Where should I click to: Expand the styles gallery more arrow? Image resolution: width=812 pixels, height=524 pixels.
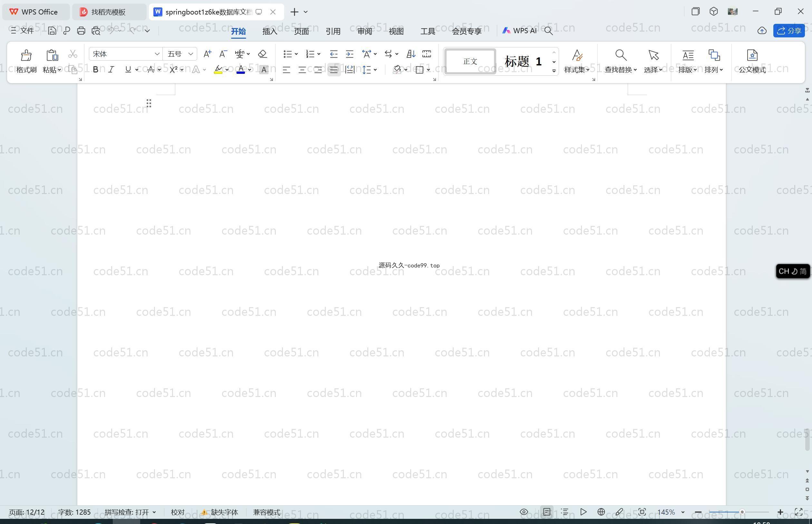pyautogui.click(x=554, y=71)
